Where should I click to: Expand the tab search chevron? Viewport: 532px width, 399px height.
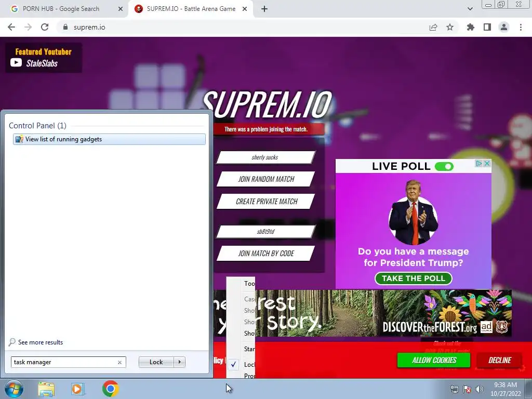coord(470,9)
